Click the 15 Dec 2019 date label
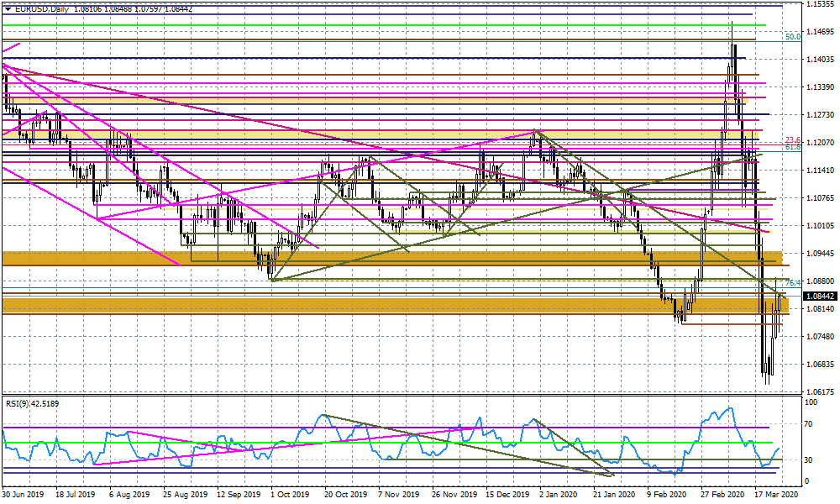 point(507,494)
